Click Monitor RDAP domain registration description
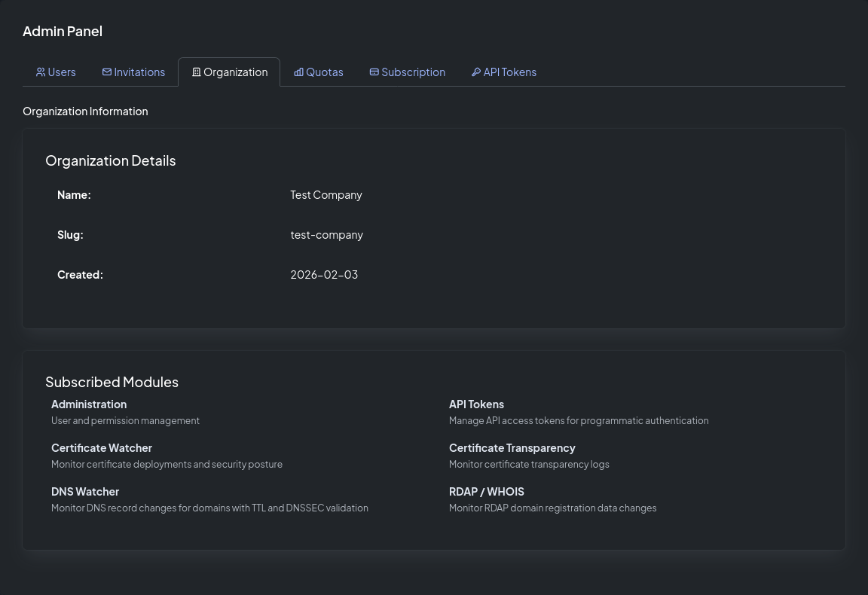 pos(553,508)
